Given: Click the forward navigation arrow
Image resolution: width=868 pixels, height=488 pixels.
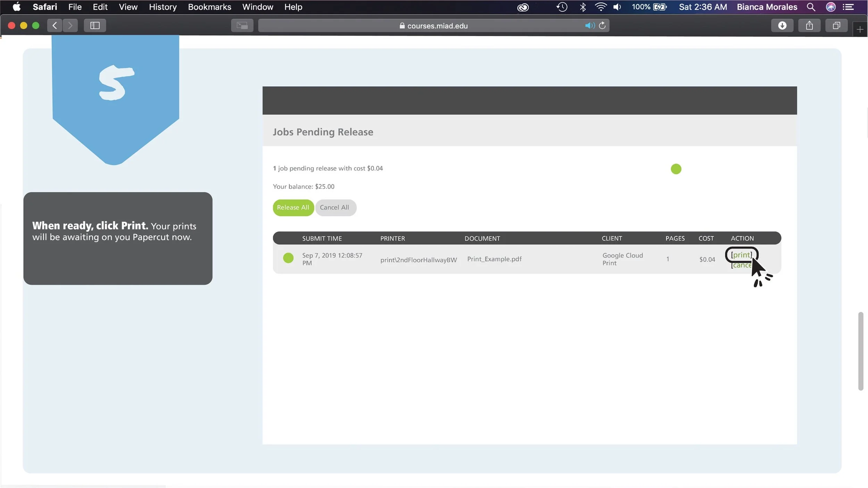Looking at the screenshot, I should [70, 25].
